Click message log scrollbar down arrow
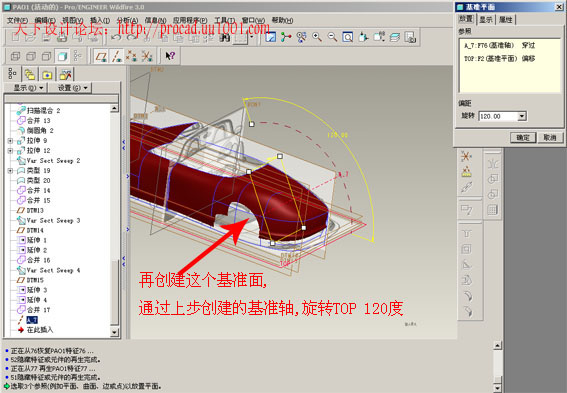The width and height of the screenshot is (567, 393). 498,388
